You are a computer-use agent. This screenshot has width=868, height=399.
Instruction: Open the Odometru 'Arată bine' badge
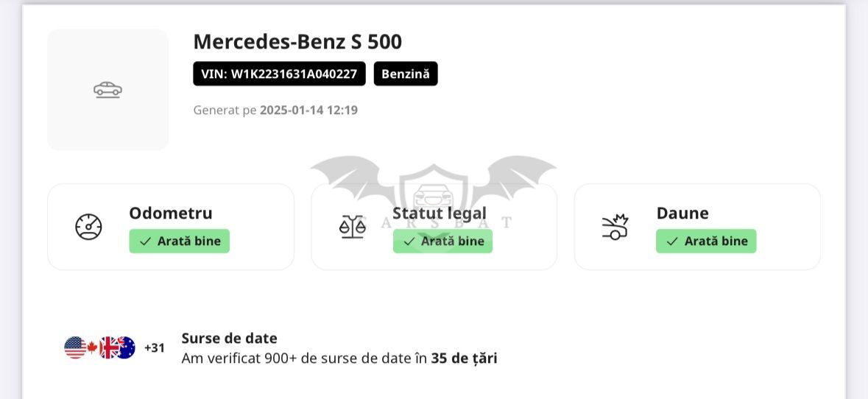pos(180,241)
